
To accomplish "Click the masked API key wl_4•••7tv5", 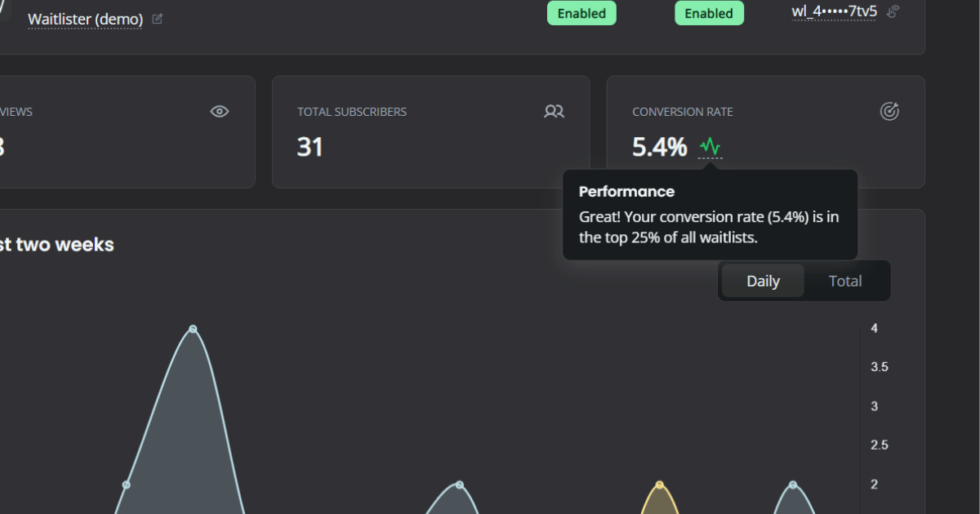I will click(x=834, y=12).
